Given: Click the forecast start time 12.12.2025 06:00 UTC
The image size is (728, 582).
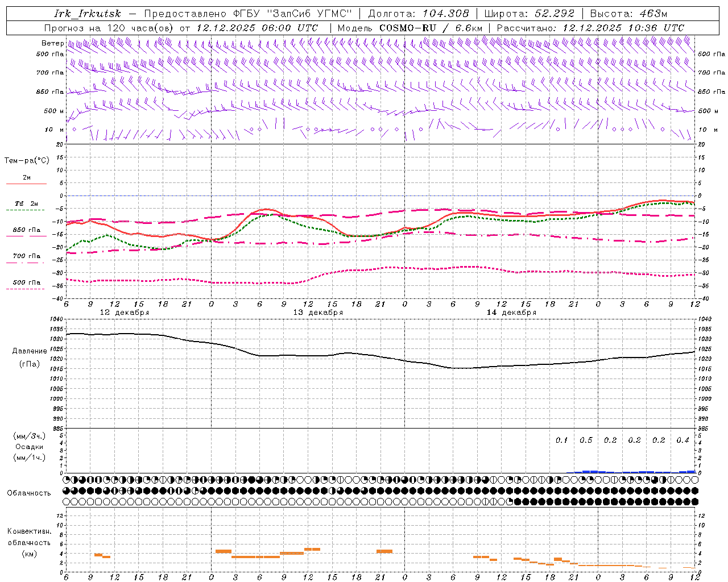Looking at the screenshot, I should (257, 27).
